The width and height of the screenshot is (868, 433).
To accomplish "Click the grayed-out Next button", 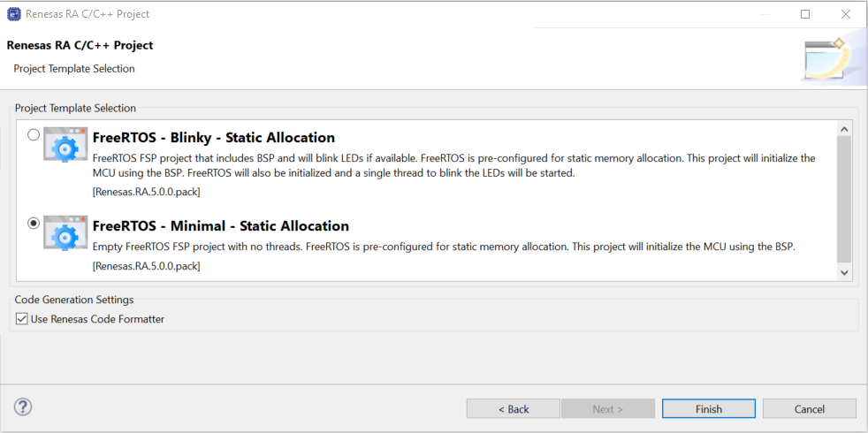I will 608,409.
